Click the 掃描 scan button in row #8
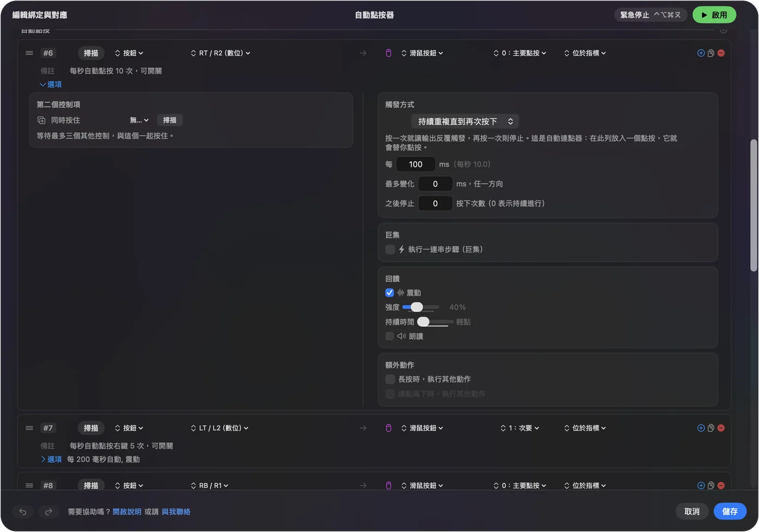 point(91,485)
